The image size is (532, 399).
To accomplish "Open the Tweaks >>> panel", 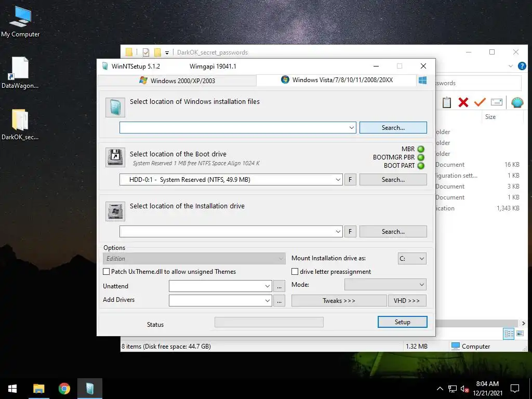I will pyautogui.click(x=339, y=301).
